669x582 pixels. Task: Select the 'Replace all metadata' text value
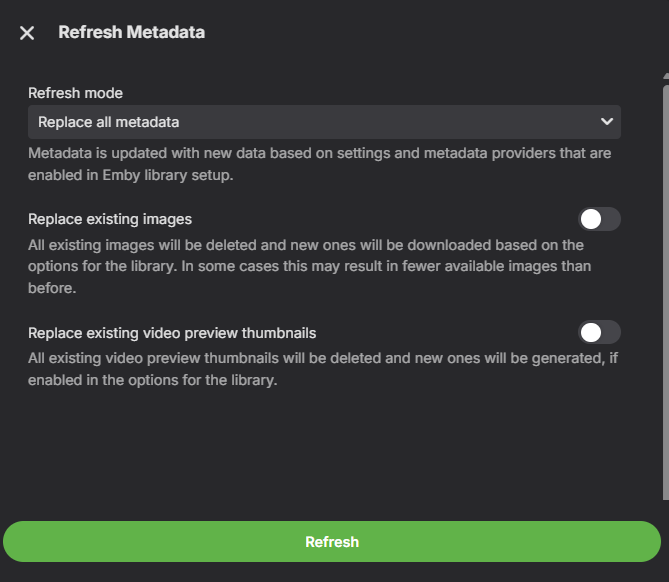tap(109, 122)
